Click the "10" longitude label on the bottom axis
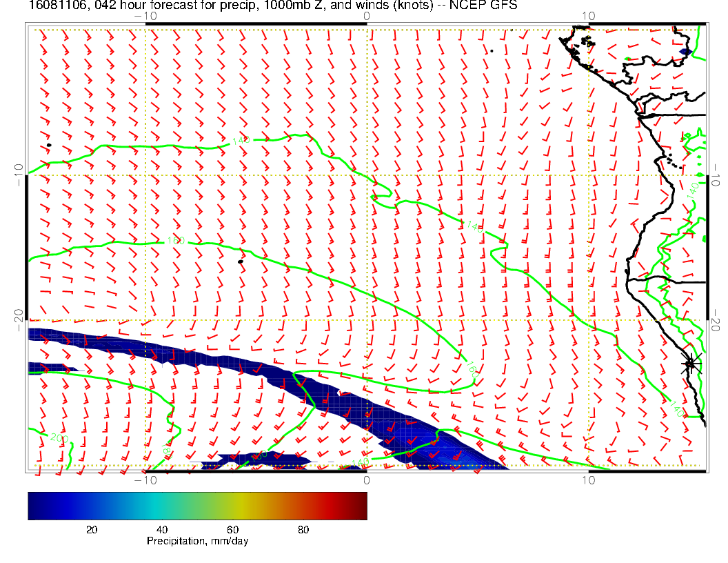 [587, 479]
